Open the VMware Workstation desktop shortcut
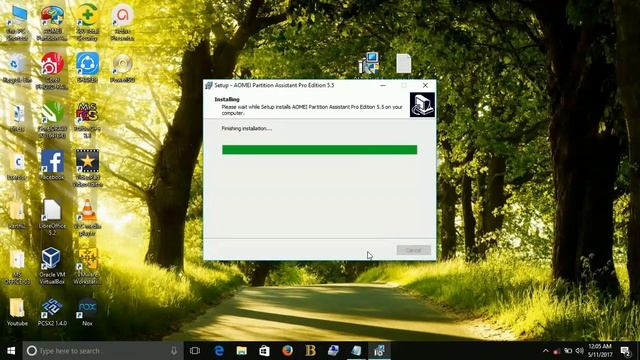Image resolution: width=640 pixels, height=360 pixels. [x=87, y=266]
